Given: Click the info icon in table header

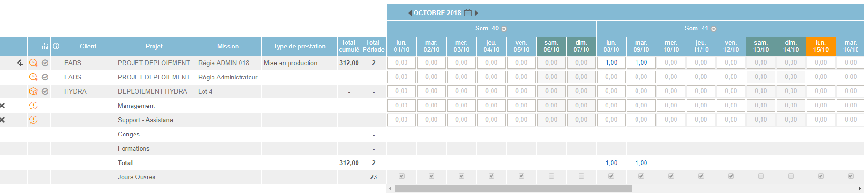Looking at the screenshot, I should tap(56, 46).
